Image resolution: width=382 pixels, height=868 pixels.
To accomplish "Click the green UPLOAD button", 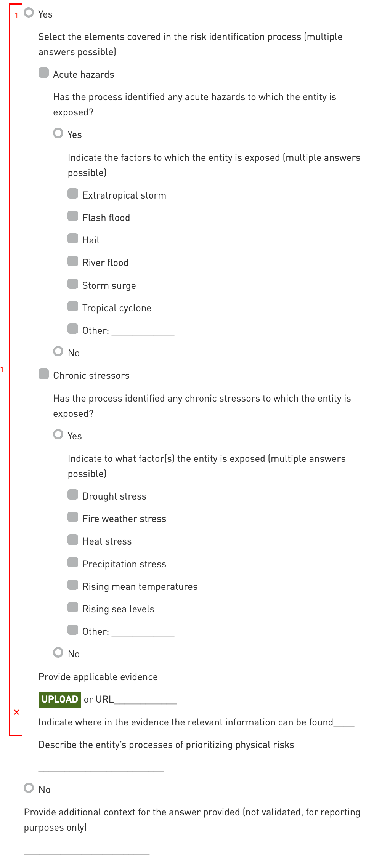I will point(60,700).
